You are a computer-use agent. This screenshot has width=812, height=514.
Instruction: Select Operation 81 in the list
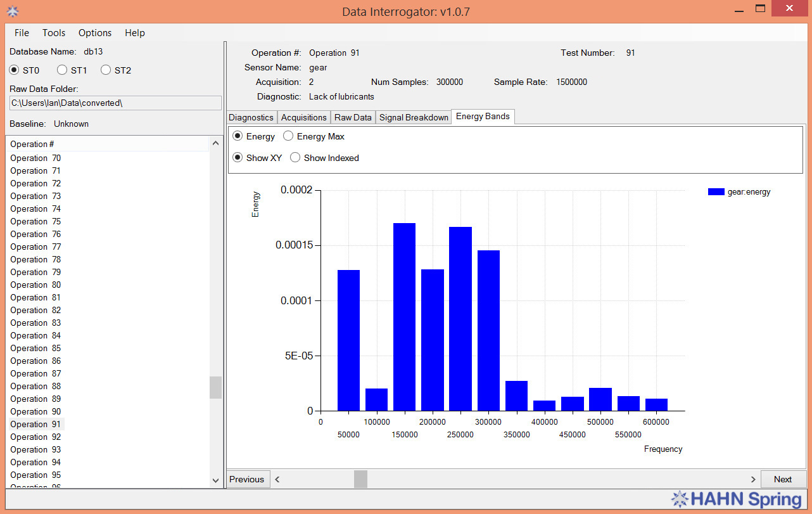(x=35, y=297)
